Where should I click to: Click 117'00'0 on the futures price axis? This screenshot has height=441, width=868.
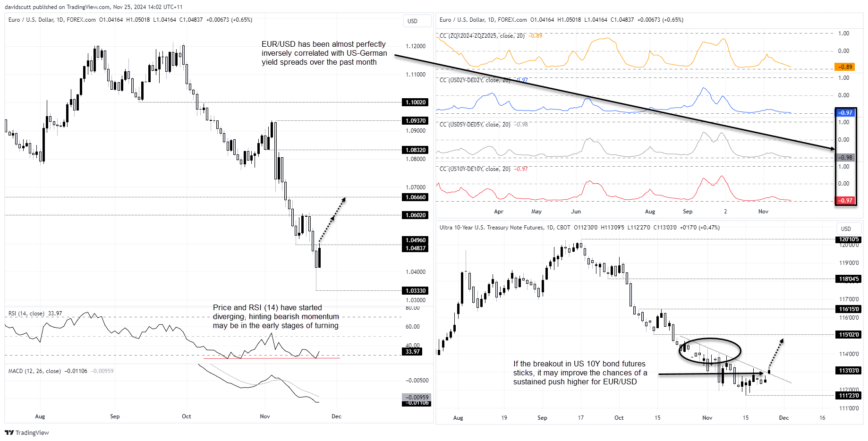point(849,299)
